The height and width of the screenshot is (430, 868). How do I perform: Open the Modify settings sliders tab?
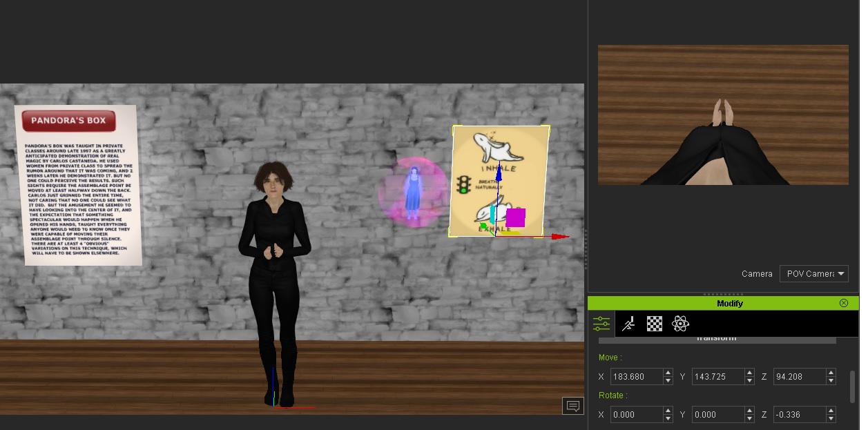[x=601, y=324]
